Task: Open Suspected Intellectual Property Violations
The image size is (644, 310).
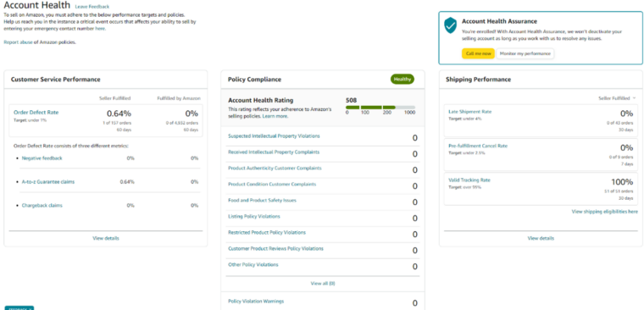Action: [x=274, y=136]
